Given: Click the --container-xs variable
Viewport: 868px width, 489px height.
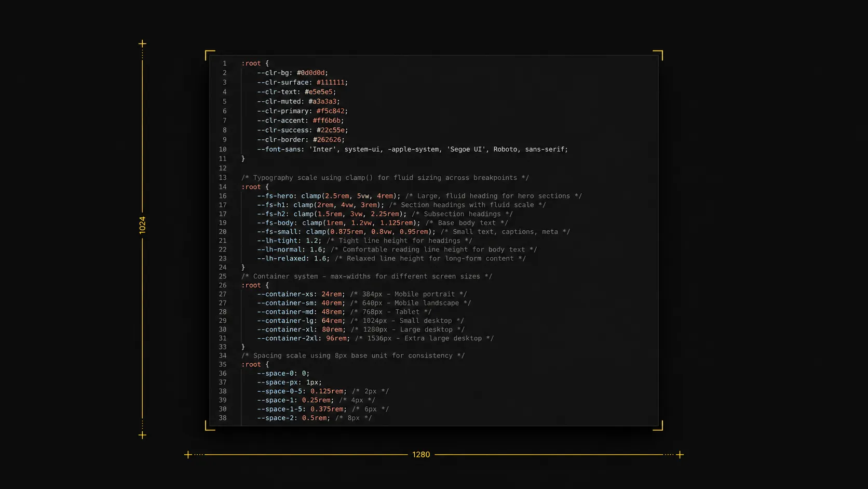Looking at the screenshot, I should tap(285, 294).
